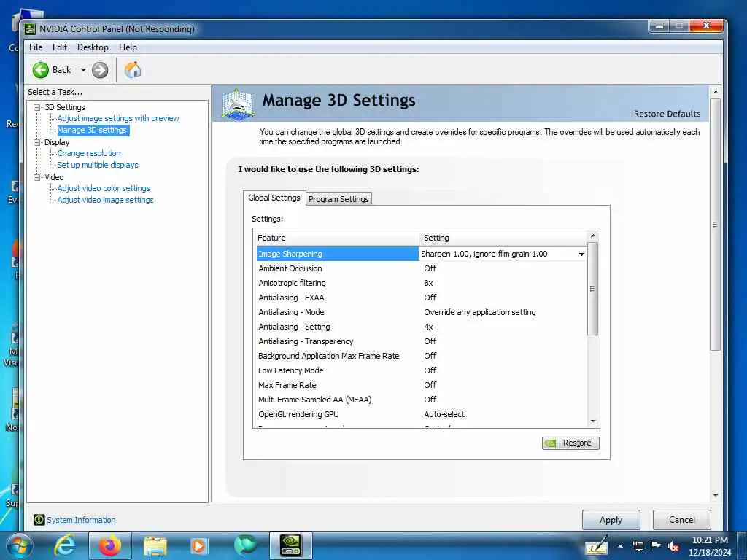Collapse the 3D Settings tree node
The width and height of the screenshot is (747, 560).
point(36,108)
